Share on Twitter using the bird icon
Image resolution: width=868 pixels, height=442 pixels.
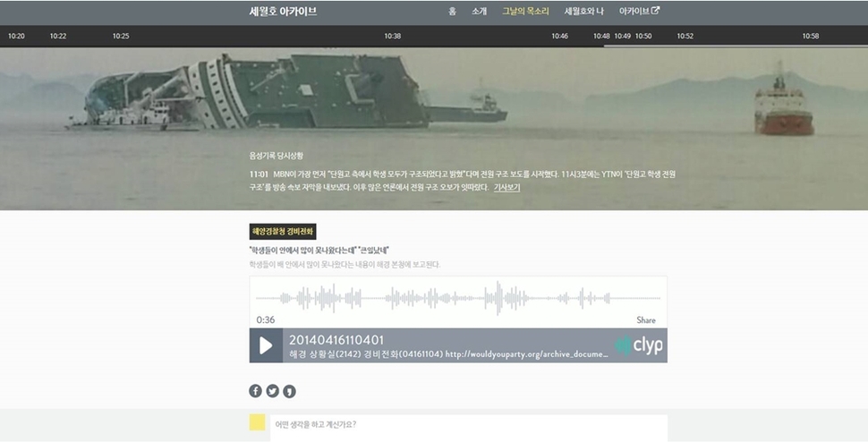click(x=272, y=391)
